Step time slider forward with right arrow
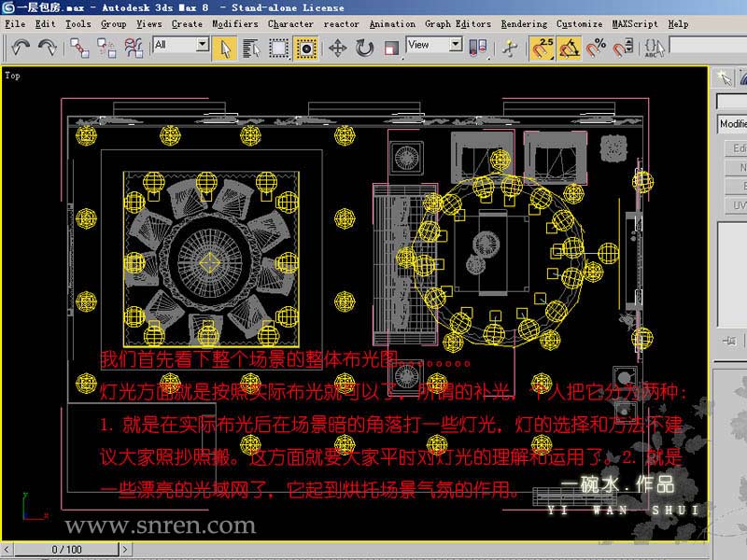This screenshot has width=747, height=560. click(125, 550)
